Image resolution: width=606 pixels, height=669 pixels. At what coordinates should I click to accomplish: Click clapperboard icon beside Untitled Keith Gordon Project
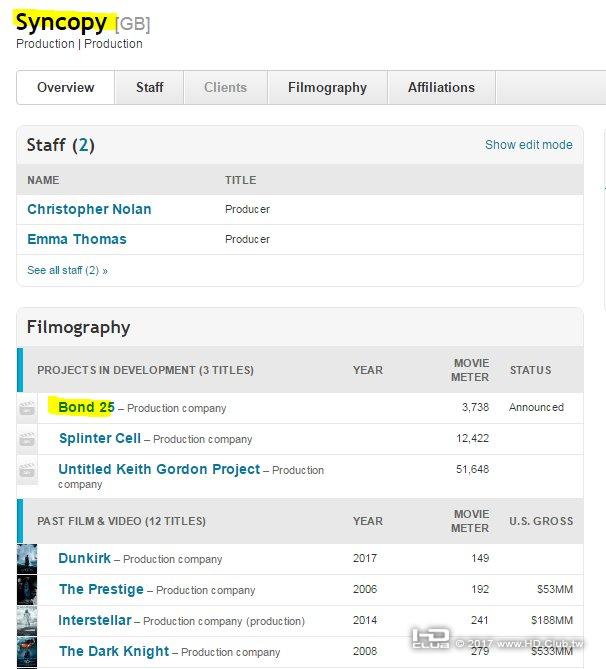(x=27, y=470)
